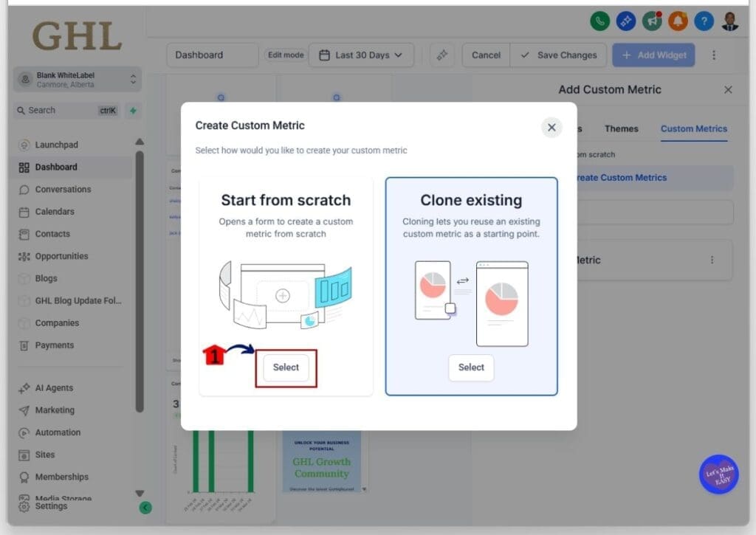Switch to the Custom Metrics tab

(693, 128)
